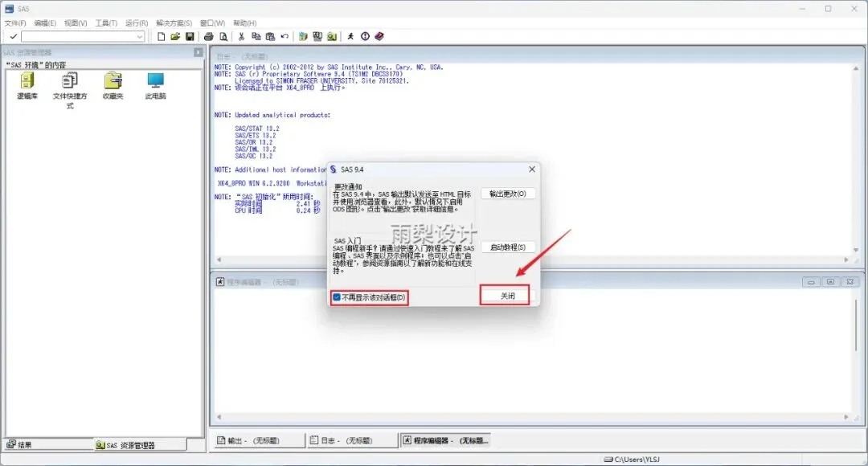Viewport: 868px width, 466px height.
Task: Restore the program editor child window
Action: (830, 282)
